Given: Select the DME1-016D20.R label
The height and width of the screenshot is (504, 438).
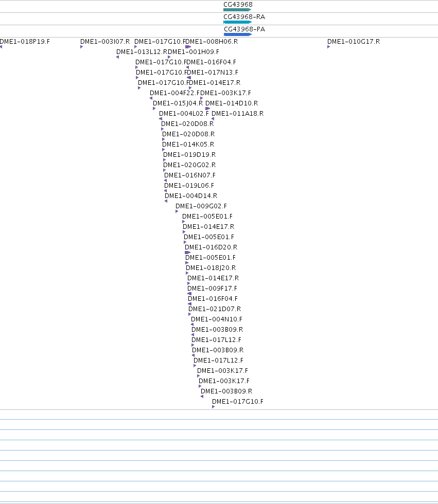Looking at the screenshot, I should click(x=211, y=247).
